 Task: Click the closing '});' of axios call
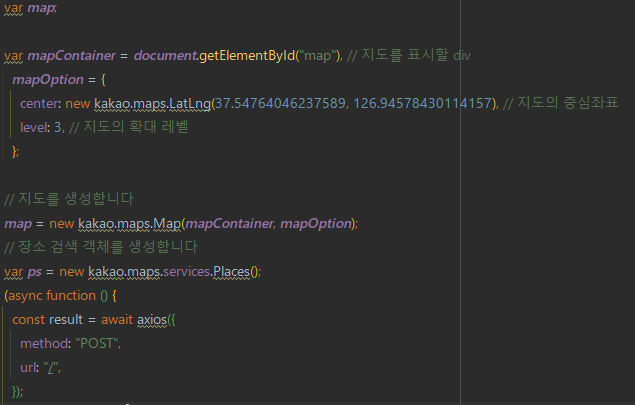[x=17, y=392]
